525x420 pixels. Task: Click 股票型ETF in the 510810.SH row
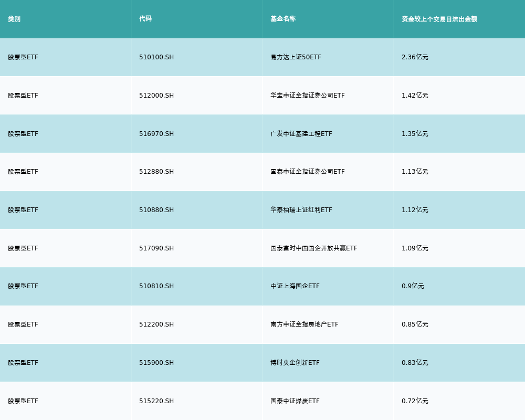[x=23, y=286]
